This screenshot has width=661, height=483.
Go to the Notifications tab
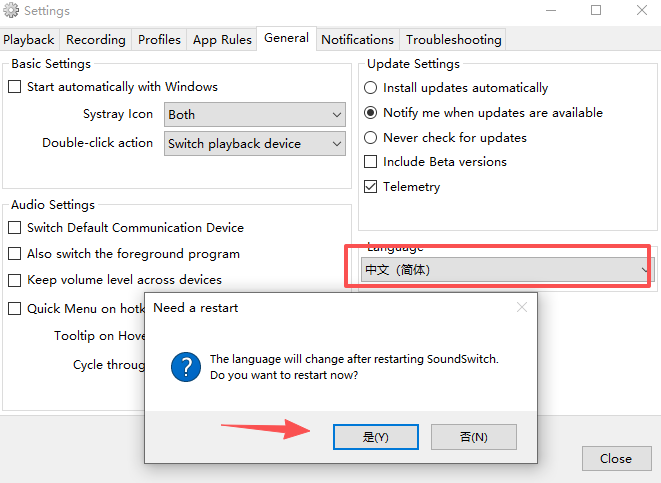point(357,40)
